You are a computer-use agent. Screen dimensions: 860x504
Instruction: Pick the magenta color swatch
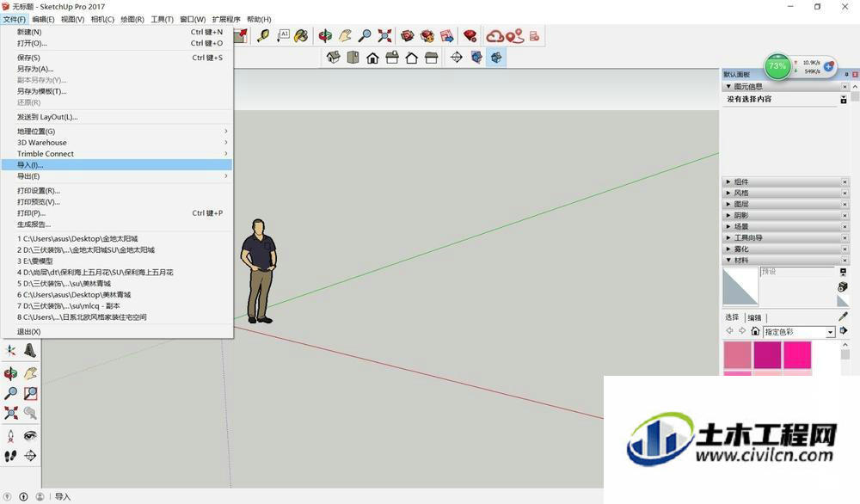pyautogui.click(x=767, y=355)
